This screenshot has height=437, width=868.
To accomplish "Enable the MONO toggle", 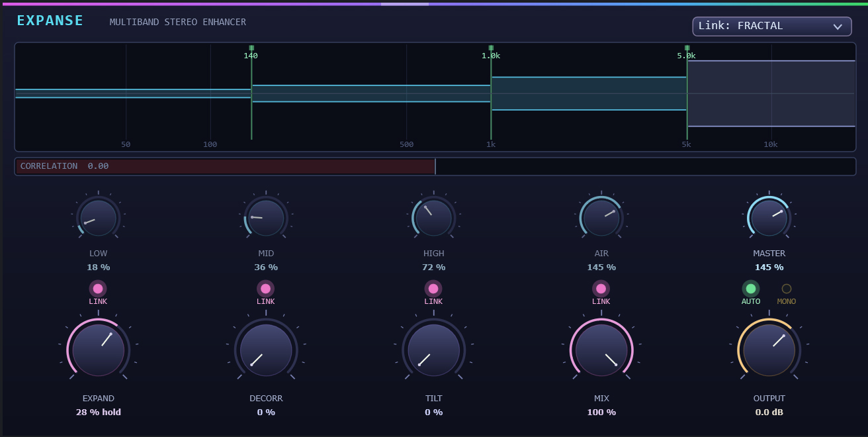I will coord(787,289).
